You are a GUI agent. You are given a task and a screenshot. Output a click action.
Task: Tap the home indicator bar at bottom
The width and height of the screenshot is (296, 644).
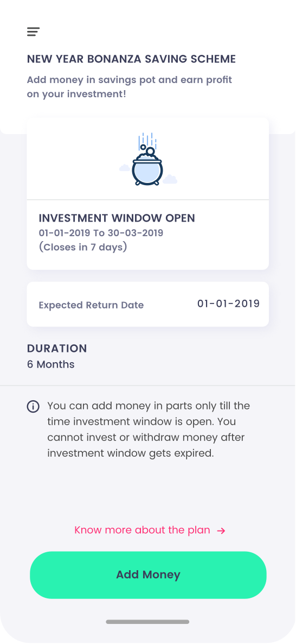point(147,622)
